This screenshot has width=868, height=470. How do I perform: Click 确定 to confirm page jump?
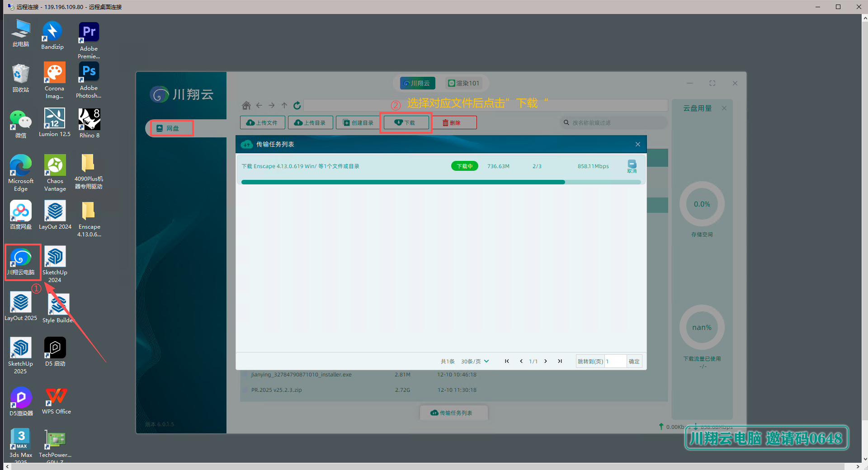coord(634,361)
